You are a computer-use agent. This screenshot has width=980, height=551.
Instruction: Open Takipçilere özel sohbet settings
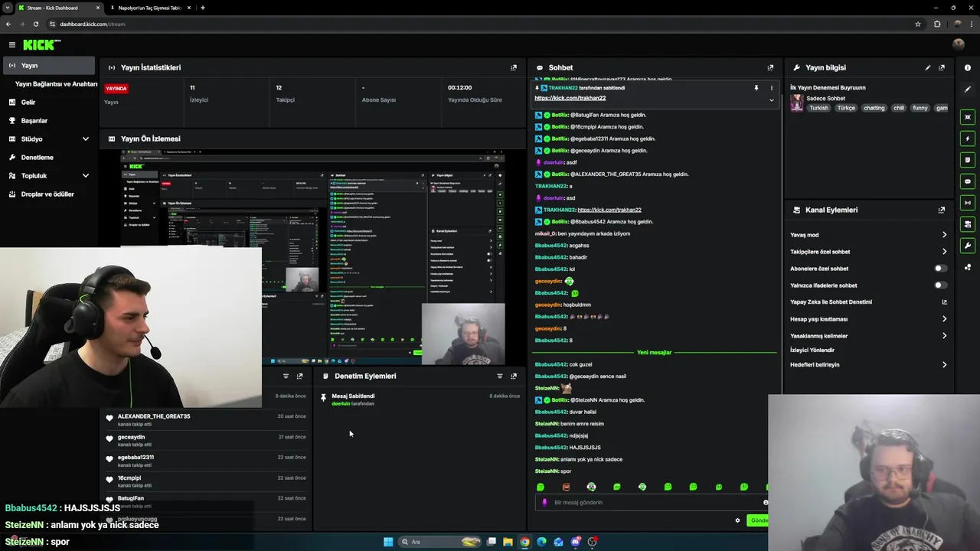click(868, 252)
